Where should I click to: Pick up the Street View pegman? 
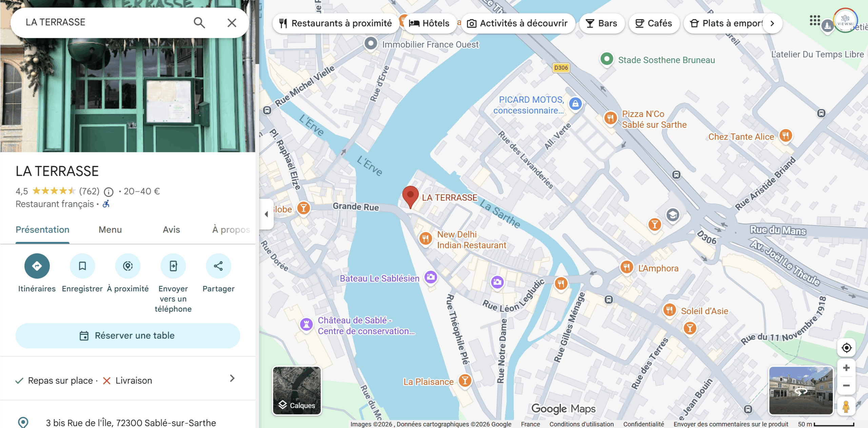(846, 407)
